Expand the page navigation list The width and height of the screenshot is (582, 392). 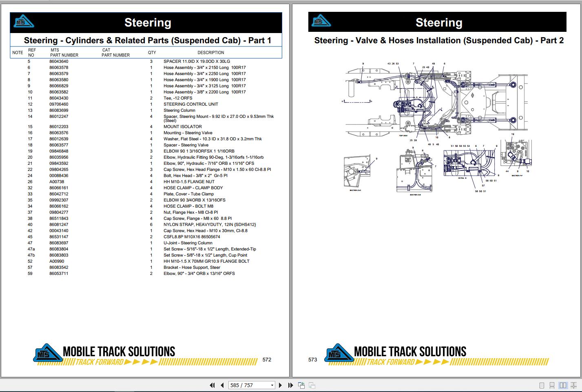coord(272,385)
